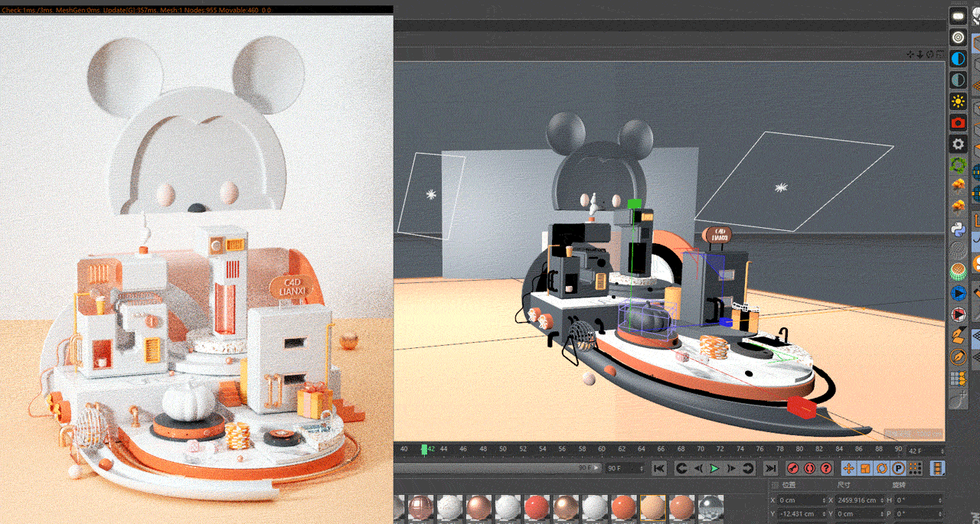Open the gear settings icon in sidebar
The width and height of the screenshot is (980, 524).
pos(958,143)
